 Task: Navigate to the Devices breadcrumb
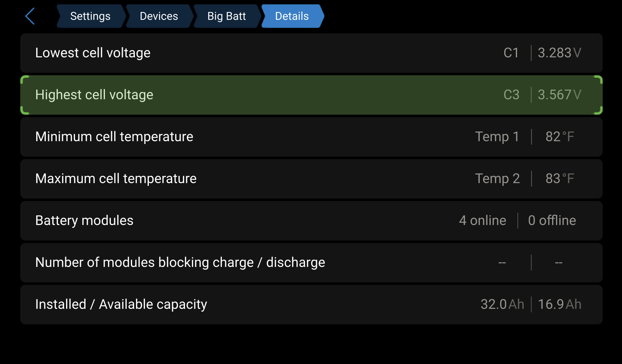coord(159,16)
